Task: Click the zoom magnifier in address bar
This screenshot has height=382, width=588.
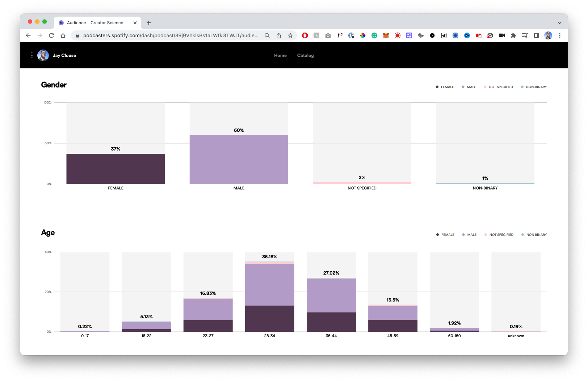Action: [x=267, y=35]
